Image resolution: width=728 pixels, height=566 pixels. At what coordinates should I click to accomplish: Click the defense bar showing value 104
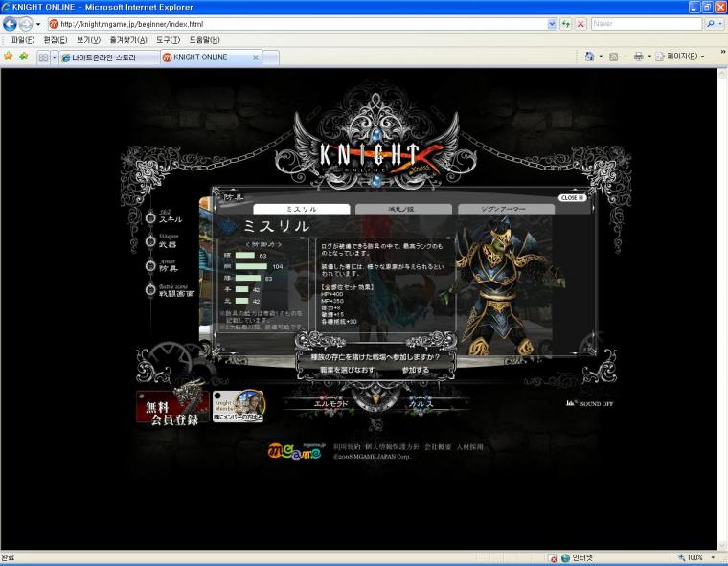point(251,266)
